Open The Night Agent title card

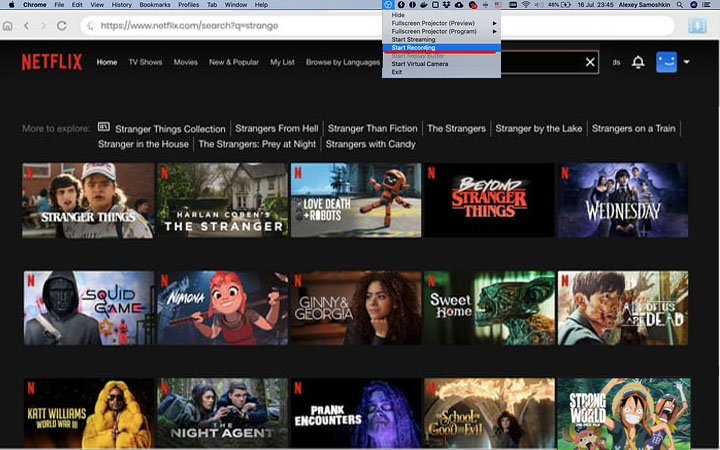click(x=223, y=413)
